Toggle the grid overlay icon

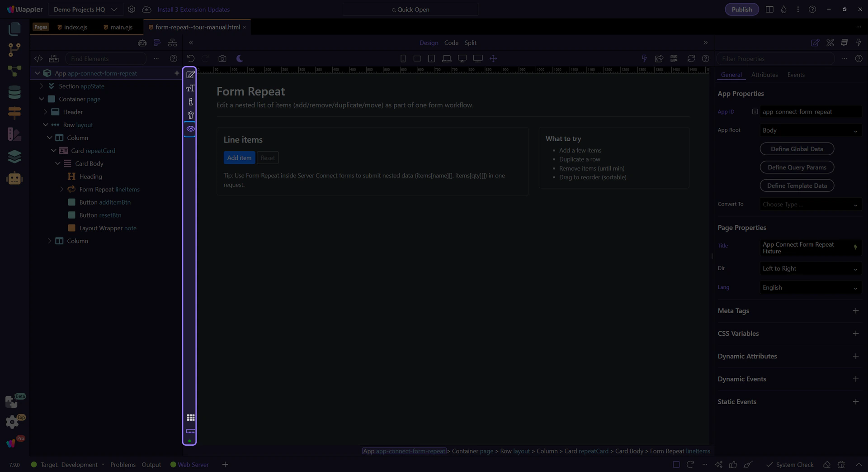pyautogui.click(x=190, y=417)
